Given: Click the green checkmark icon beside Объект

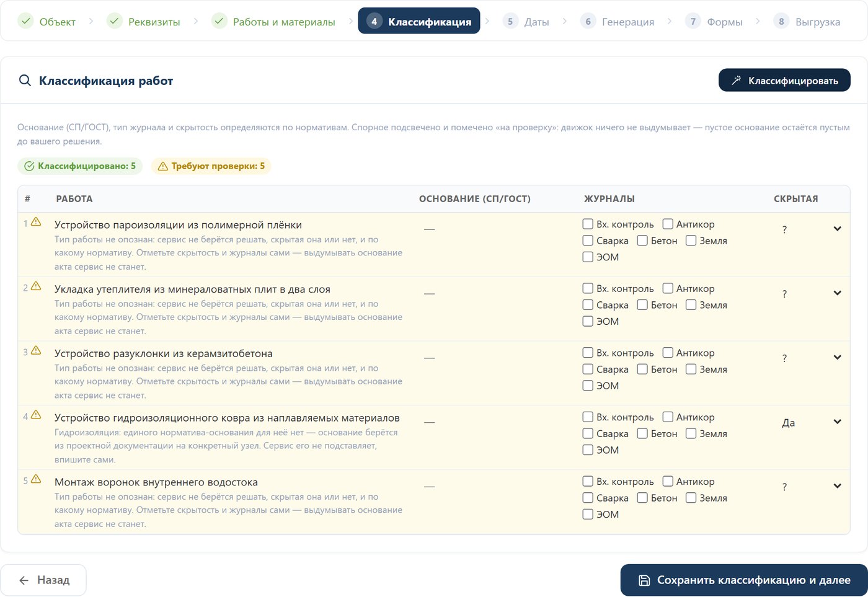Looking at the screenshot, I should [x=25, y=21].
